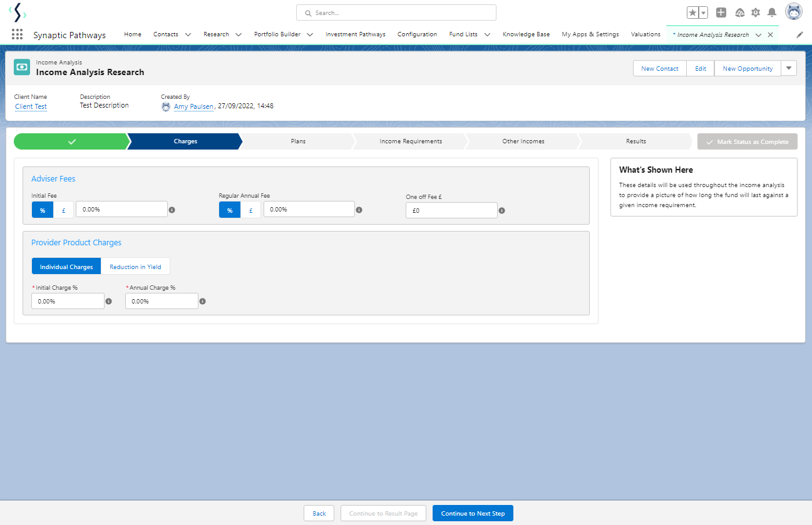This screenshot has height=525, width=812.
Task: Open Knowledge Base nav item
Action: click(x=526, y=34)
